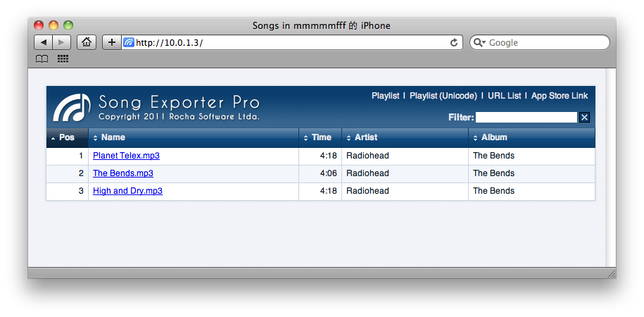Click the red close window button
644x317 pixels.
pyautogui.click(x=39, y=25)
